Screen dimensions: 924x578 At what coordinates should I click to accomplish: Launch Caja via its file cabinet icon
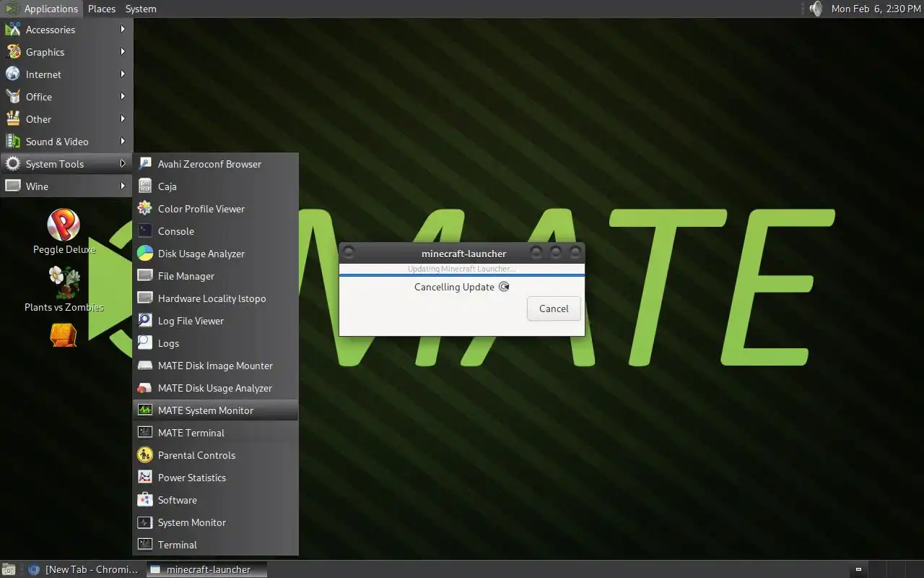click(145, 186)
